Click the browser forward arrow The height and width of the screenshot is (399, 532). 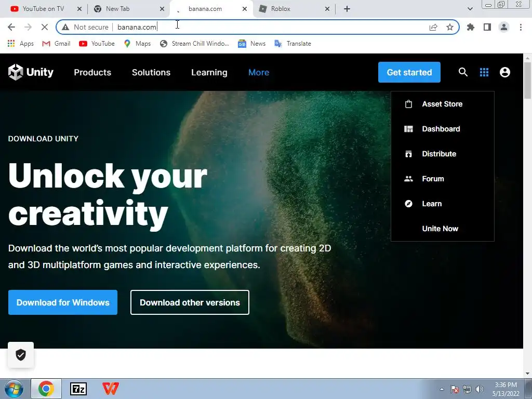tap(28, 27)
